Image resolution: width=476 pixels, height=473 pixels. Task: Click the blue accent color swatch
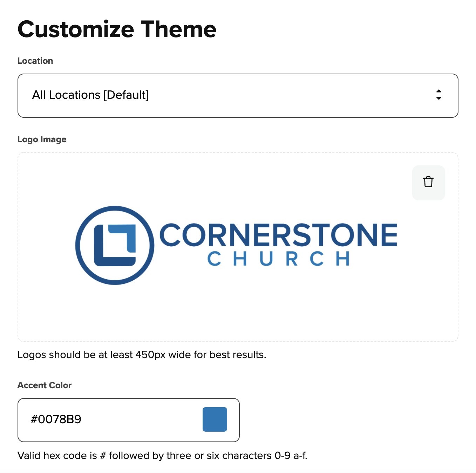pos(215,419)
